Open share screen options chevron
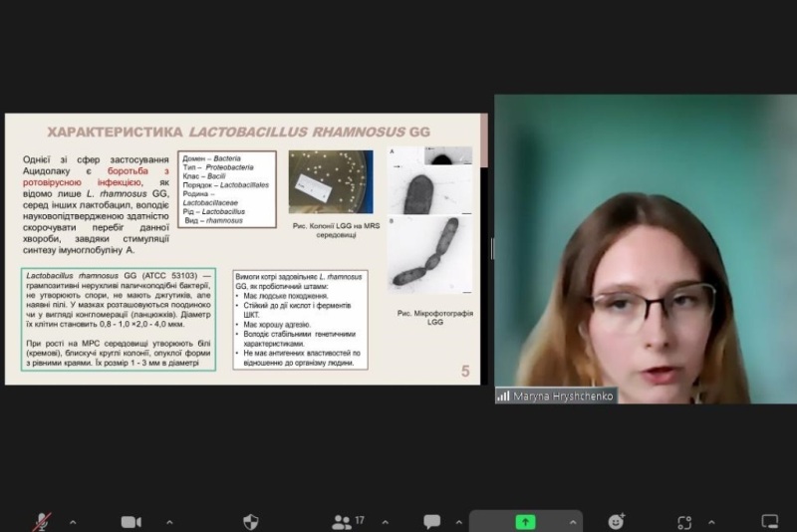 click(573, 521)
